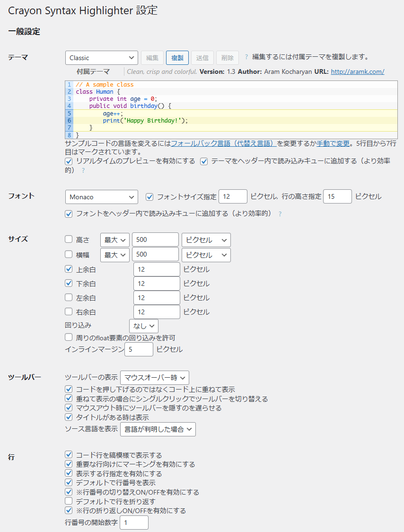The height and width of the screenshot is (532, 404).
Task: Click the 上余白 value field
Action: [157, 269]
